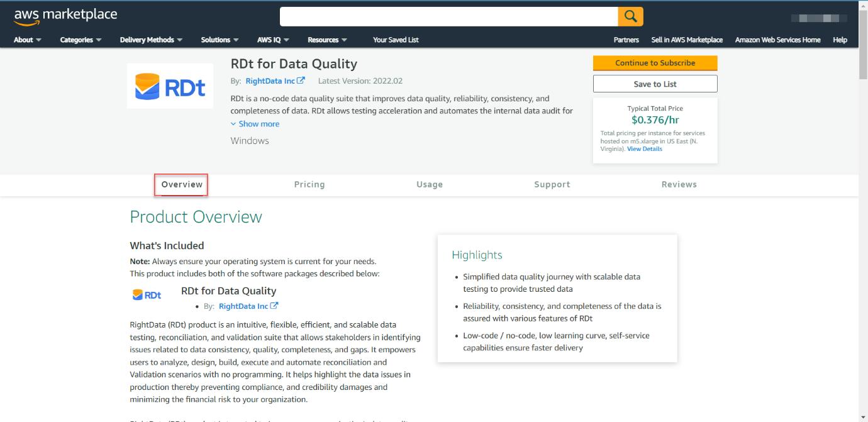Switch to the Reviews tab
868x422 pixels.
tap(679, 184)
